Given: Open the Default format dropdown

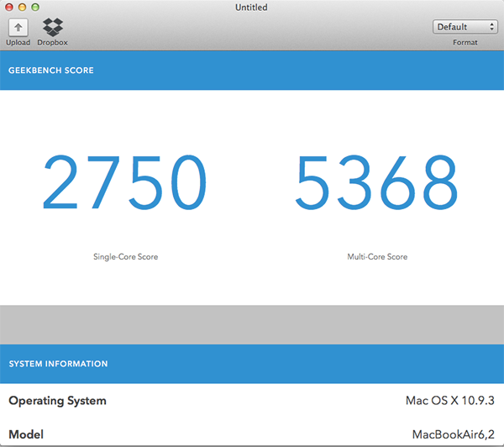Looking at the screenshot, I should (465, 27).
